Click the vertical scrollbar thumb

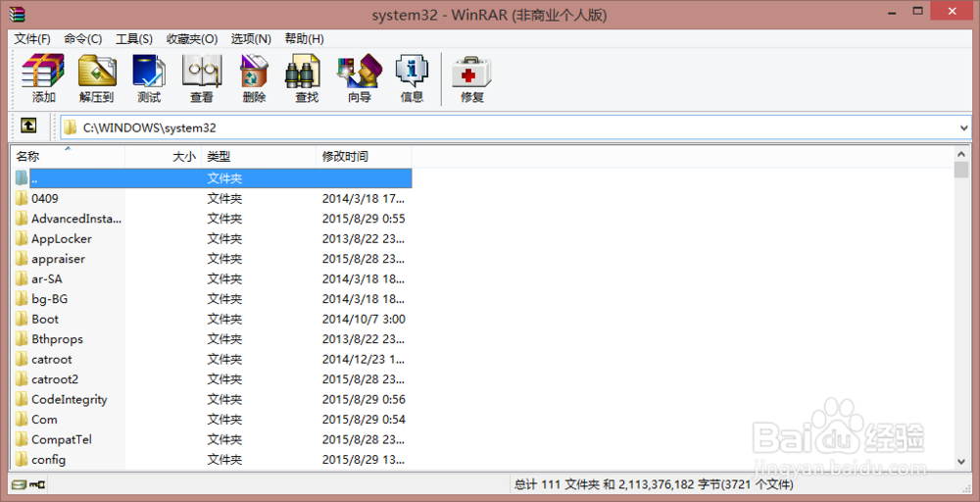961,170
